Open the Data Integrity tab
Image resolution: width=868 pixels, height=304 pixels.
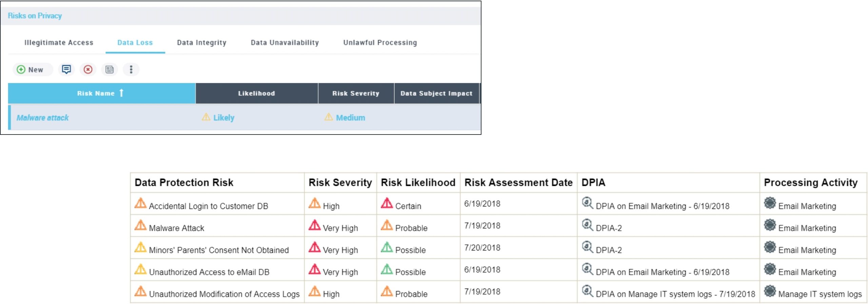201,43
